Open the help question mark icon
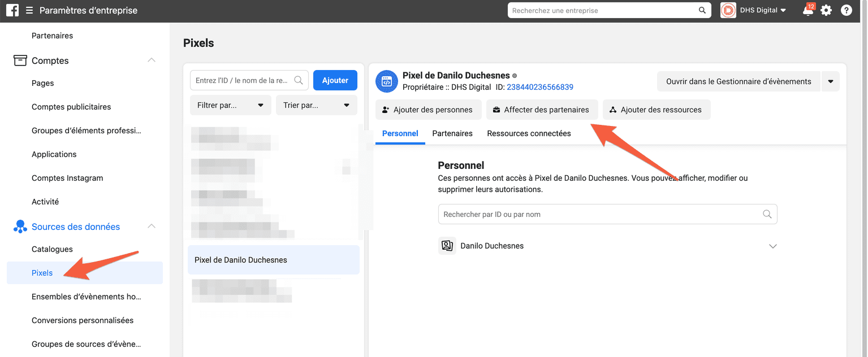868x357 pixels. [x=847, y=10]
